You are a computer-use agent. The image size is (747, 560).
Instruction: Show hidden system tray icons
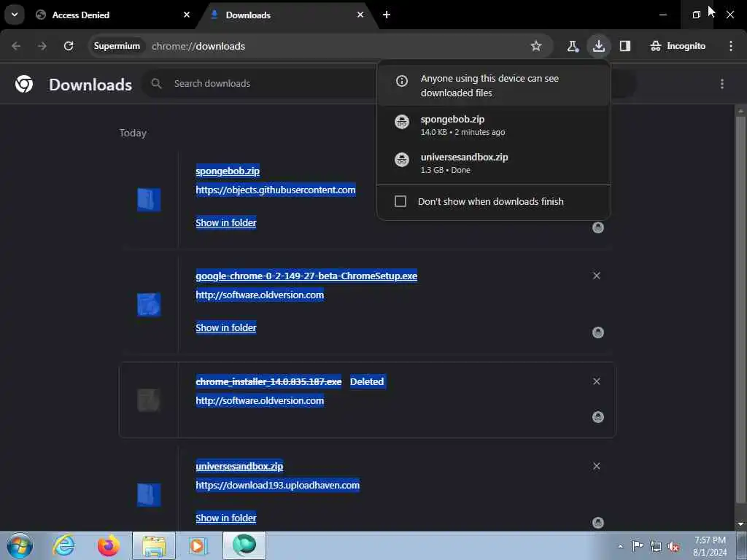(x=620, y=547)
